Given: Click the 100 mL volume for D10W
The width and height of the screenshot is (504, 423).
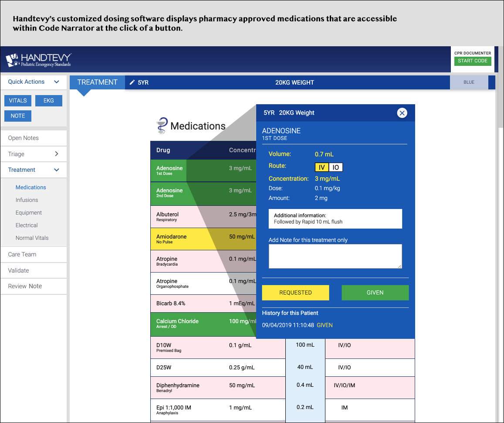Looking at the screenshot, I should pyautogui.click(x=305, y=345).
